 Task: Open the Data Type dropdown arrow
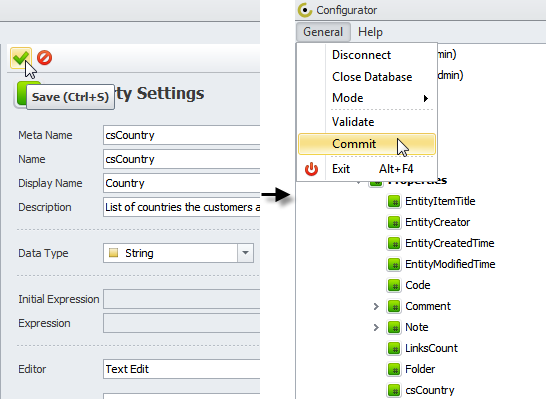pyautogui.click(x=245, y=253)
